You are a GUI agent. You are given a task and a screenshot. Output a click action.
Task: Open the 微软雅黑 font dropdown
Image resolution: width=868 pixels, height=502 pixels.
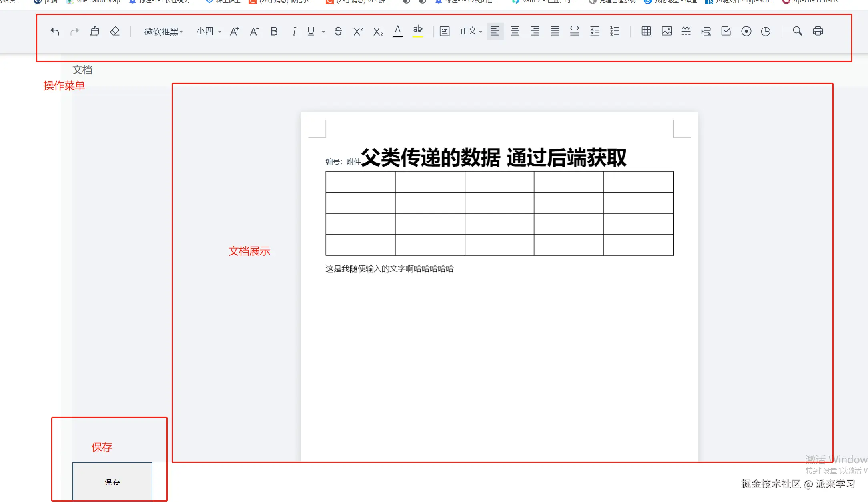[x=163, y=31]
